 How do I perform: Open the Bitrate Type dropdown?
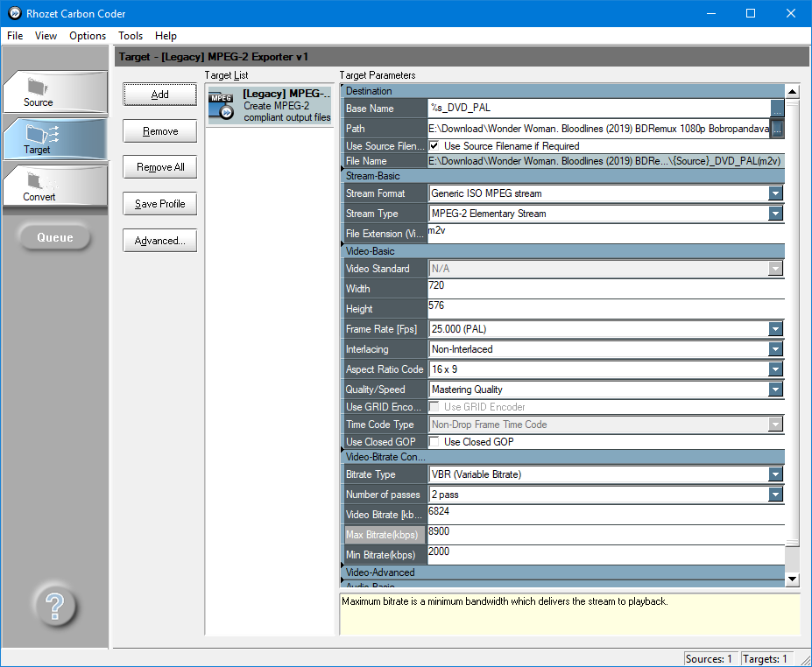coord(774,474)
